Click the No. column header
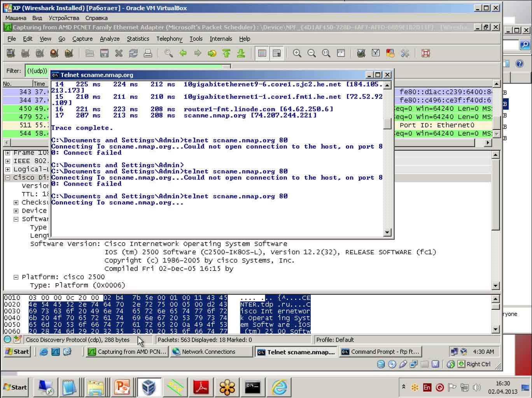This screenshot has height=398, width=532. pyautogui.click(x=17, y=84)
